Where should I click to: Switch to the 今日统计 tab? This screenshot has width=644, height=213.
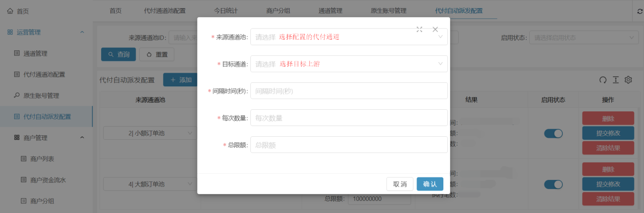[226, 11]
